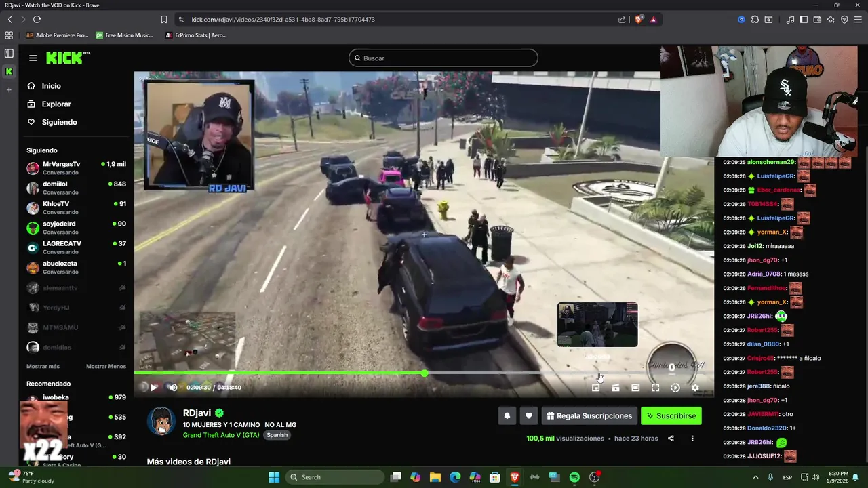
Task: Open Brave Rewards triangle icon
Action: (653, 20)
